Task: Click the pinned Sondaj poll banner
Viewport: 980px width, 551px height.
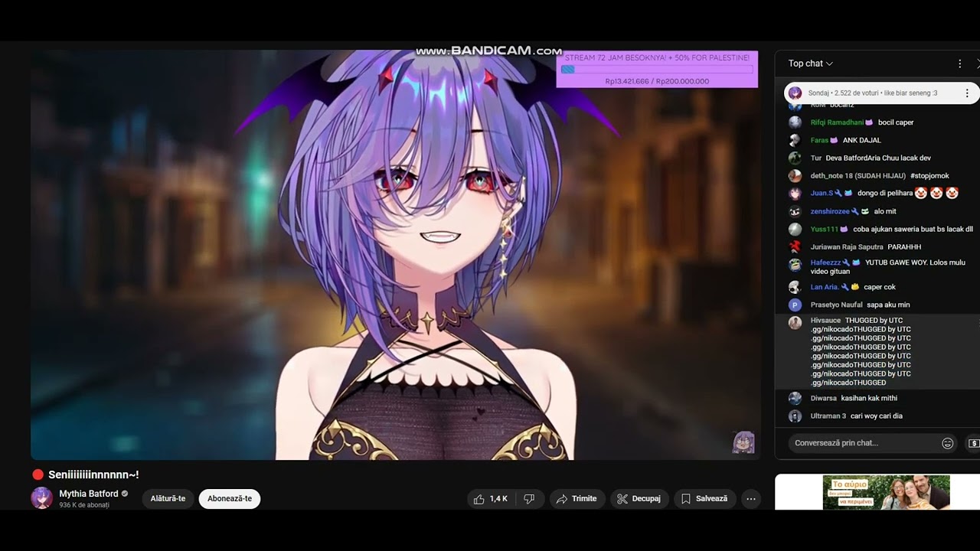Action: pyautogui.click(x=881, y=93)
